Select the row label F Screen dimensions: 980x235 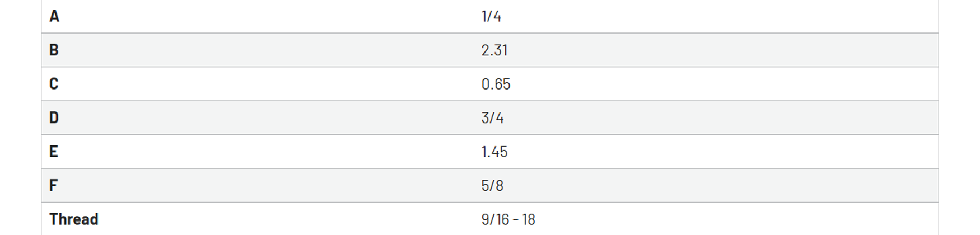[x=53, y=185]
